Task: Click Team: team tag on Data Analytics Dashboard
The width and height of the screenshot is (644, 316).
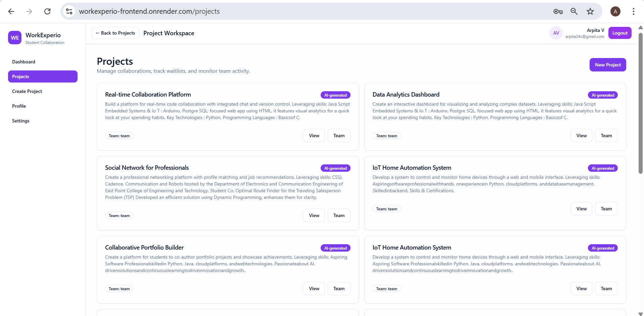Action: coord(386,136)
